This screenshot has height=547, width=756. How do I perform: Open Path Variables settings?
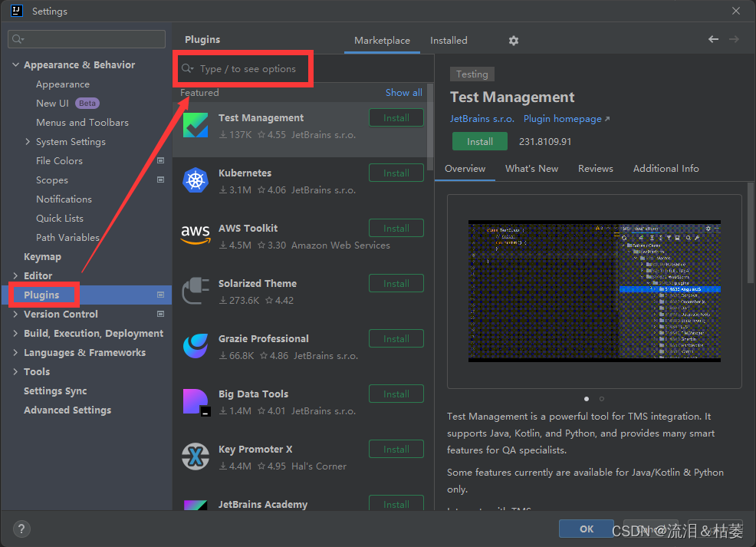pyautogui.click(x=67, y=237)
